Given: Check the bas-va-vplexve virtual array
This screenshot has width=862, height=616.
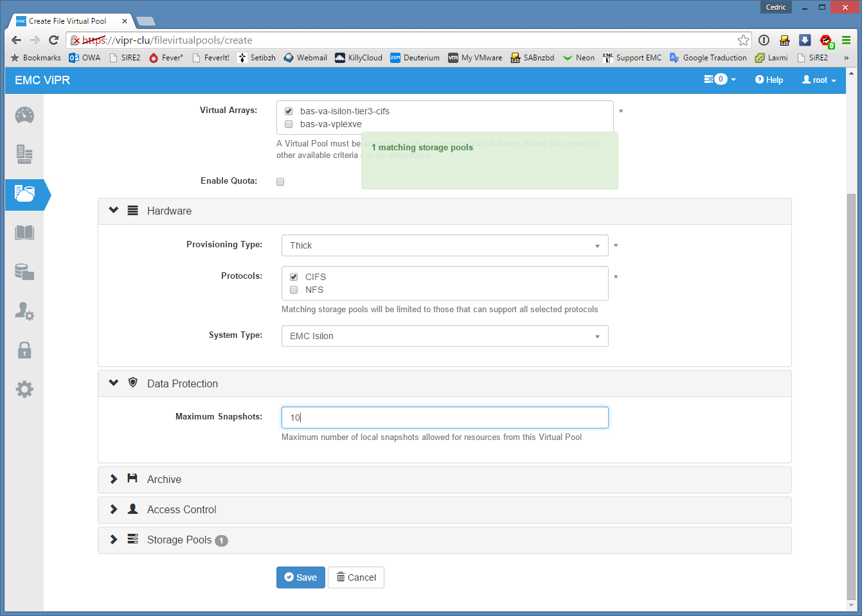Looking at the screenshot, I should 289,124.
